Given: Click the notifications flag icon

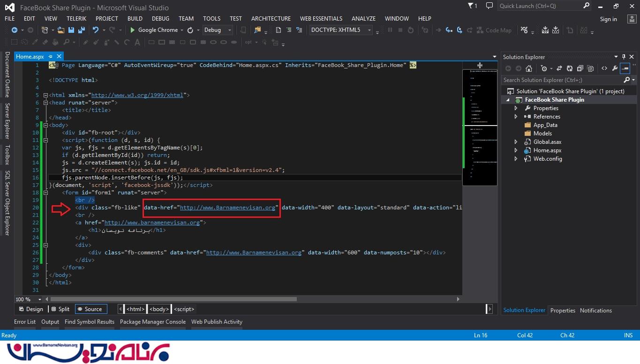Looking at the screenshot, I should [x=471, y=6].
